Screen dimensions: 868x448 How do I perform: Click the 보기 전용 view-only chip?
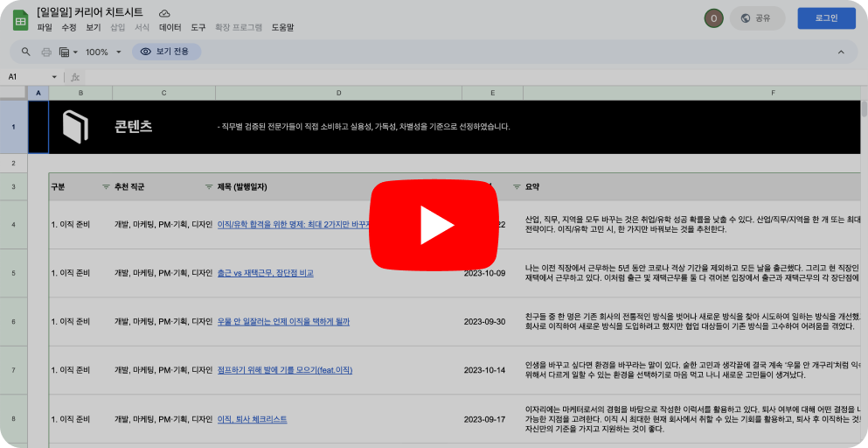pos(166,52)
